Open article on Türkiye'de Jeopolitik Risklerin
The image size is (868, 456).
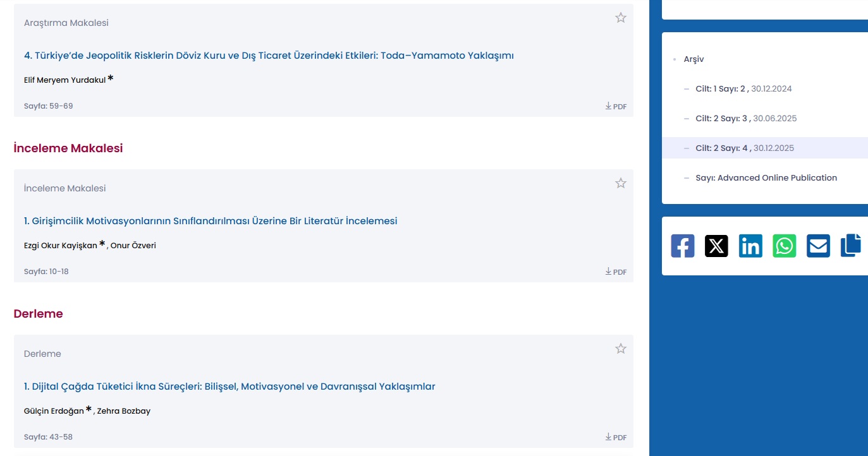[x=269, y=56]
